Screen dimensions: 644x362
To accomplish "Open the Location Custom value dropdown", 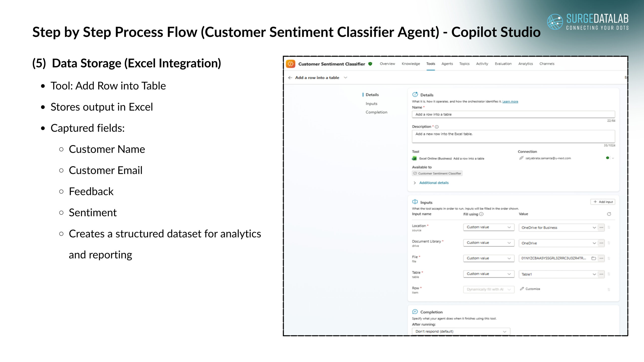I will click(x=489, y=227).
